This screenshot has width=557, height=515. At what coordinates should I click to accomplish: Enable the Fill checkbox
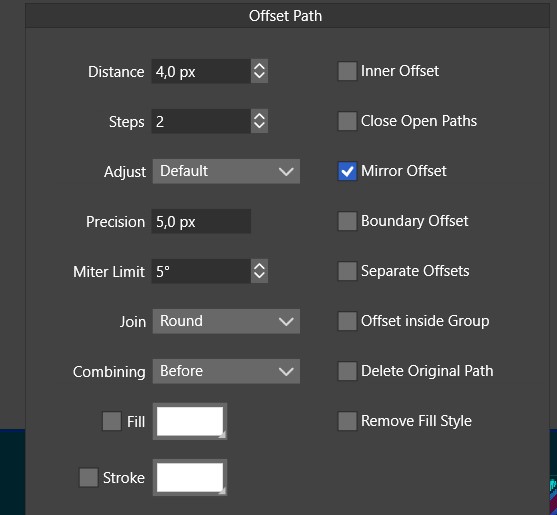112,421
